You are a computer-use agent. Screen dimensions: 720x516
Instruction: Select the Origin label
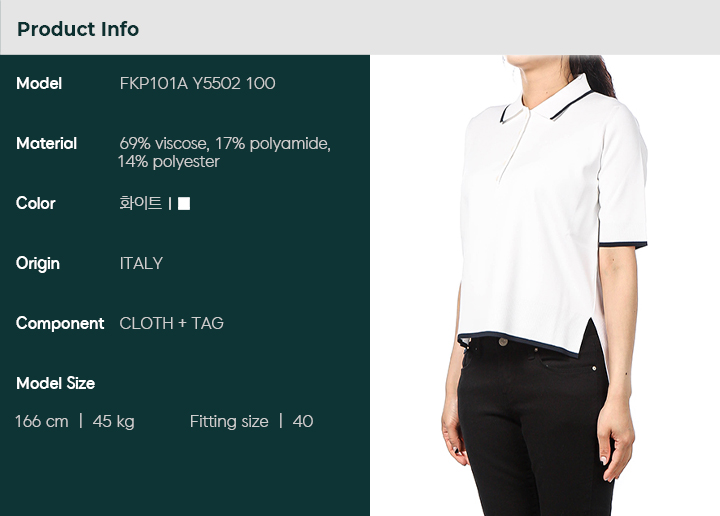(38, 264)
